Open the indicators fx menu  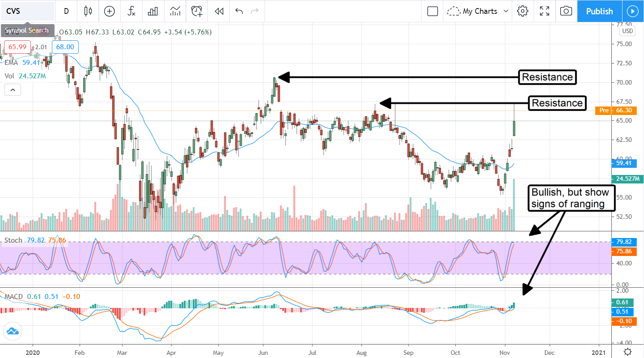pos(131,11)
